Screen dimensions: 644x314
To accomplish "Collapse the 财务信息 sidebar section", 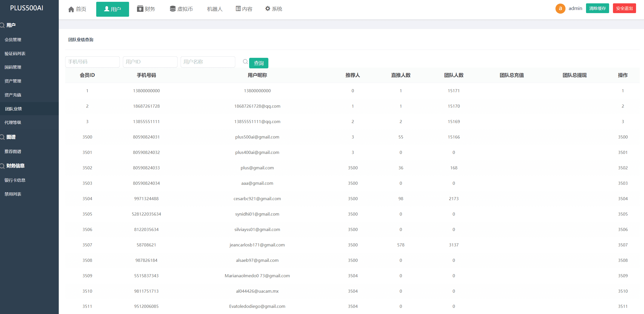I will tap(15, 166).
